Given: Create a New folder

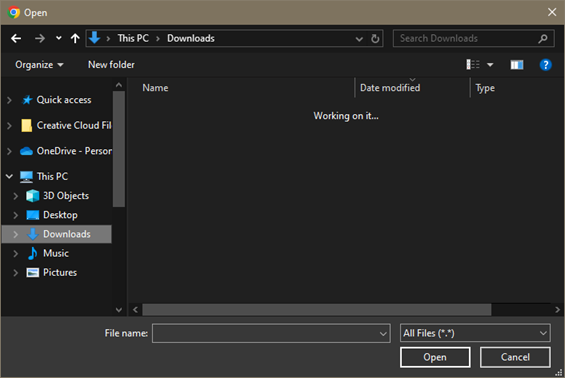Looking at the screenshot, I should tap(111, 65).
